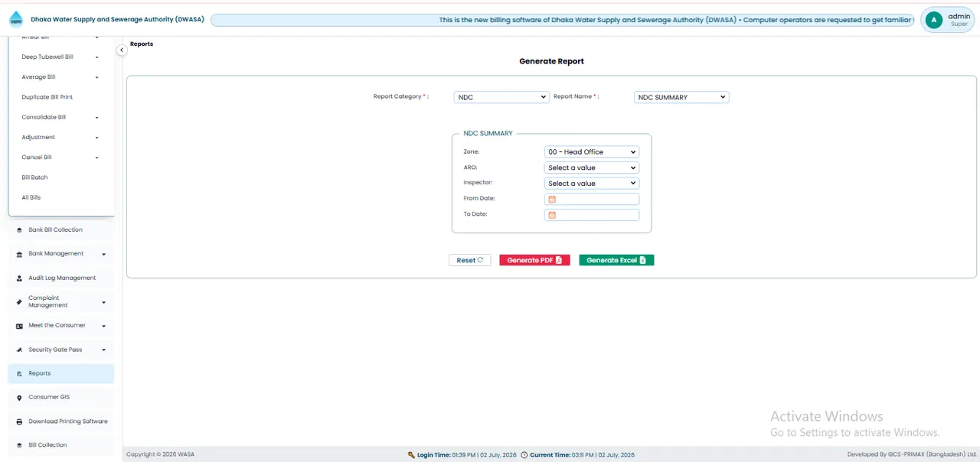Expand the Average Bill submenu

click(97, 77)
